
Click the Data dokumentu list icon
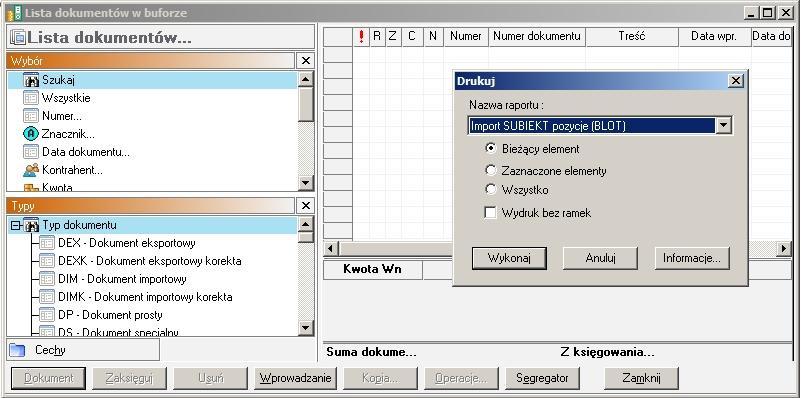pos(31,152)
